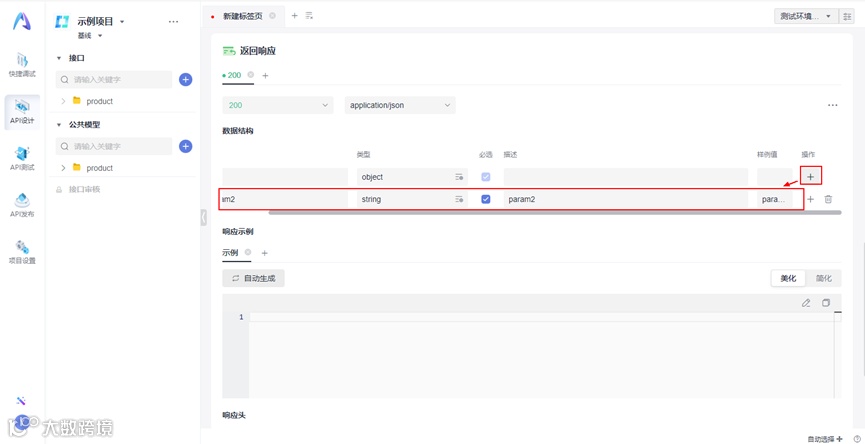Collapse the 接口 section
The height and width of the screenshot is (444, 865).
[x=59, y=58]
